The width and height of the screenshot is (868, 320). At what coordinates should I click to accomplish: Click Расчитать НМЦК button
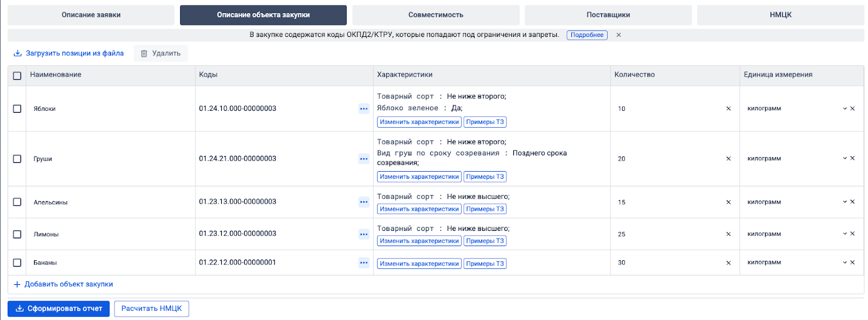[151, 309]
